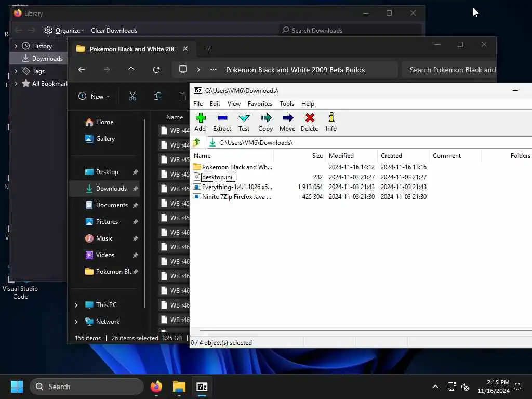Click the Add button in 7-Zip toolbar
The height and width of the screenshot is (399, 532).
click(200, 122)
